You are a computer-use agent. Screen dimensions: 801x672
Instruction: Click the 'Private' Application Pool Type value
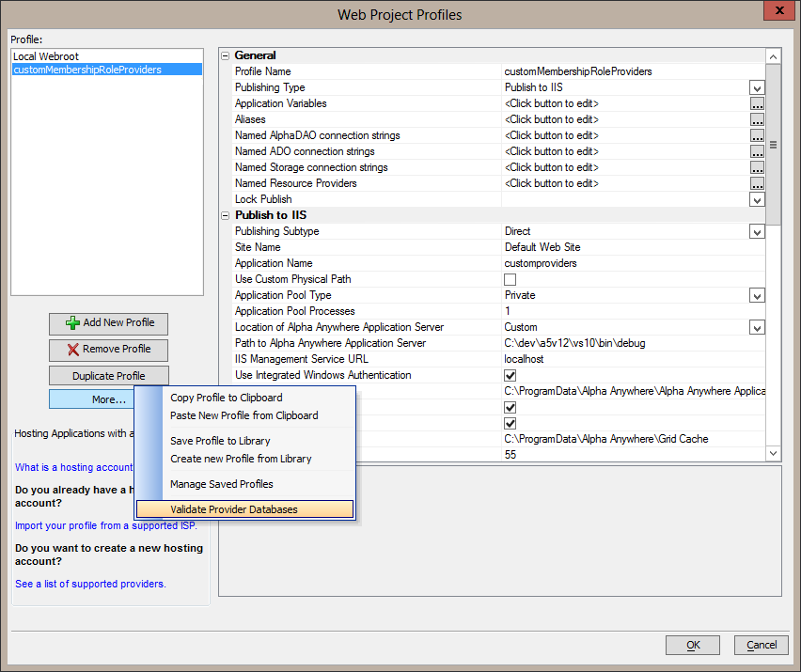coord(520,295)
